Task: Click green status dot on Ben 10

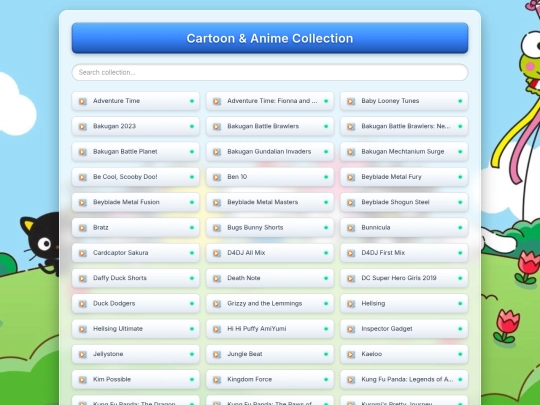Action: click(326, 177)
